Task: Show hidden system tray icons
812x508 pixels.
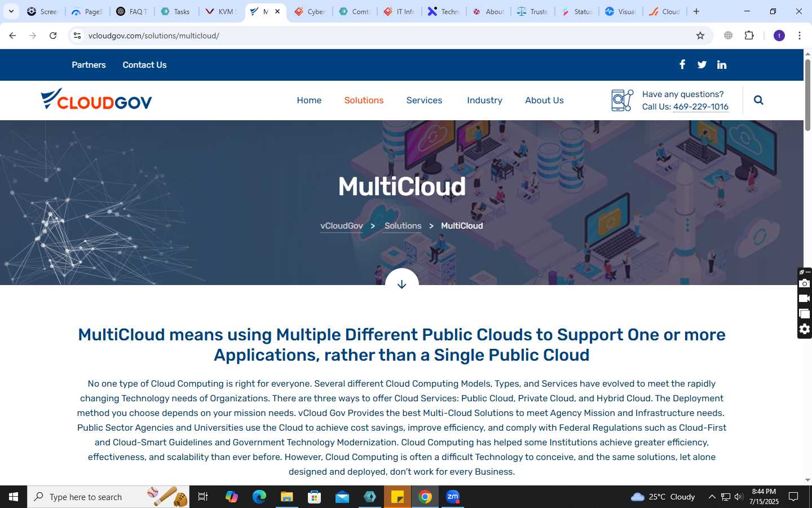Action: pyautogui.click(x=712, y=497)
